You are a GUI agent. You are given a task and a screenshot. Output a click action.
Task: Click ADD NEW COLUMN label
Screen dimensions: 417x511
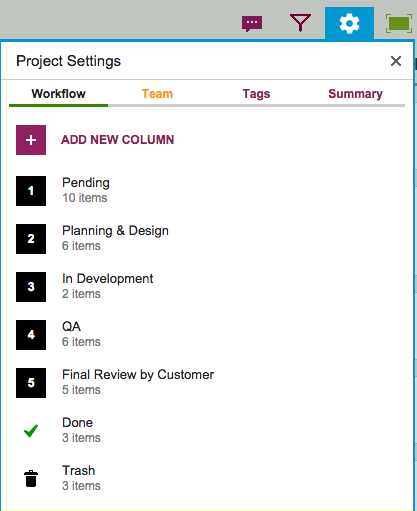click(x=118, y=140)
